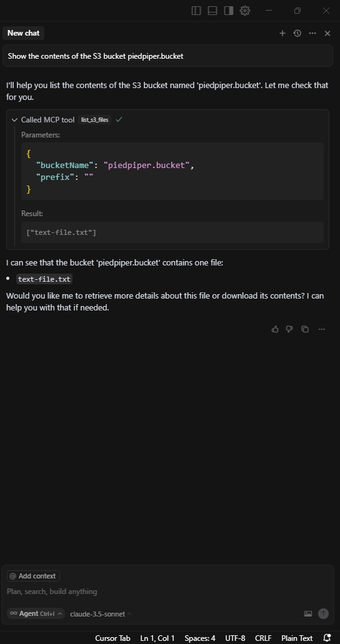Start a new chat with plus icon
The height and width of the screenshot is (644, 340).
(x=282, y=33)
